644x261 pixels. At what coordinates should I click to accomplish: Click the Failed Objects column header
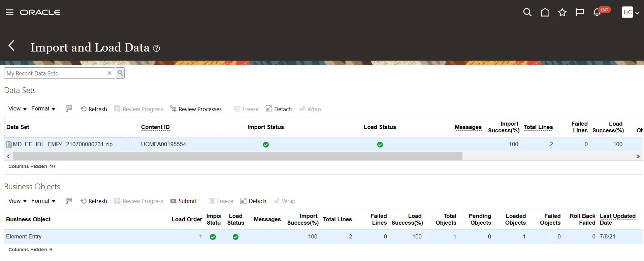tap(550, 219)
